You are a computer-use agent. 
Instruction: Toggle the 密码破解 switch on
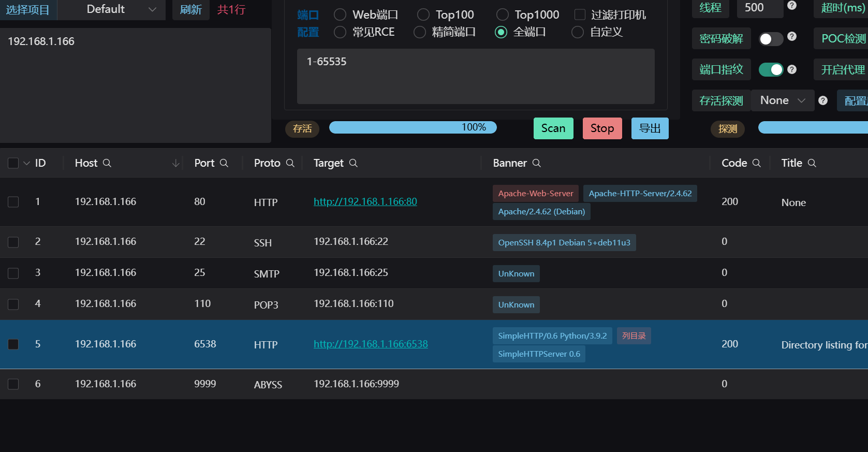[x=771, y=39]
